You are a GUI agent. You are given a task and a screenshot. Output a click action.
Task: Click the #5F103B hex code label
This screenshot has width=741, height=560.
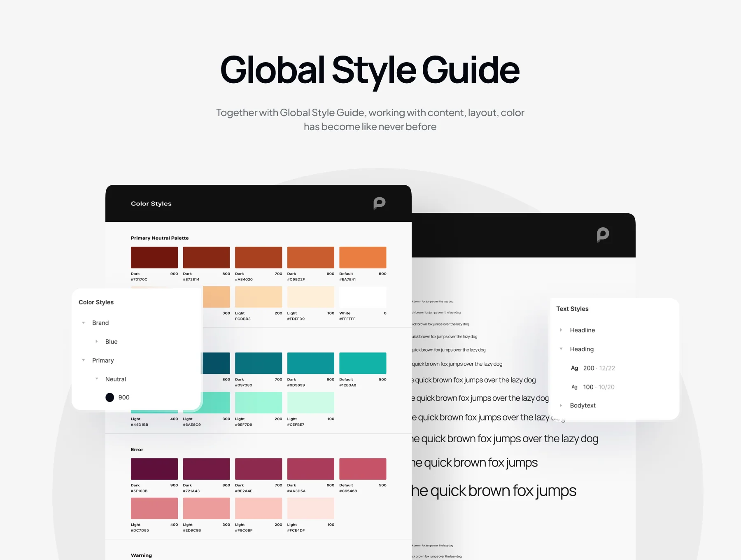(139, 491)
